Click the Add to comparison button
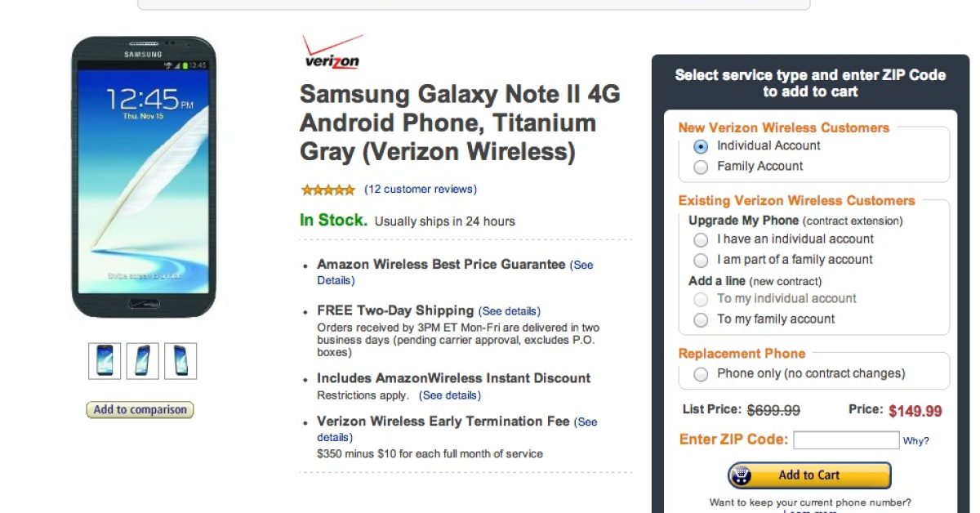The width and height of the screenshot is (980, 513). pos(140,410)
